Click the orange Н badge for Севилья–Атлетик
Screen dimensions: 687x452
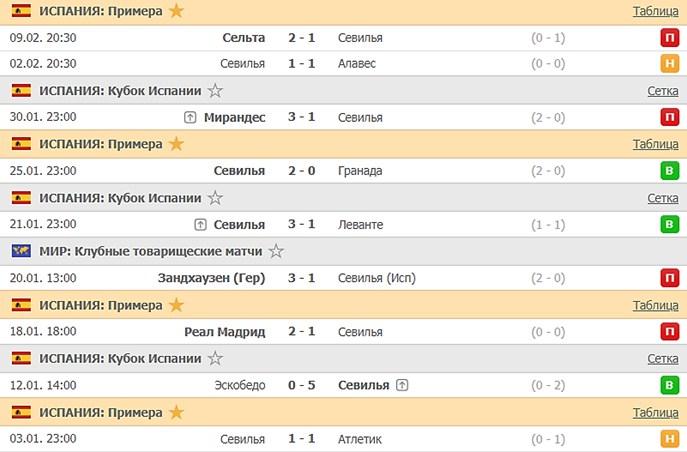point(668,438)
